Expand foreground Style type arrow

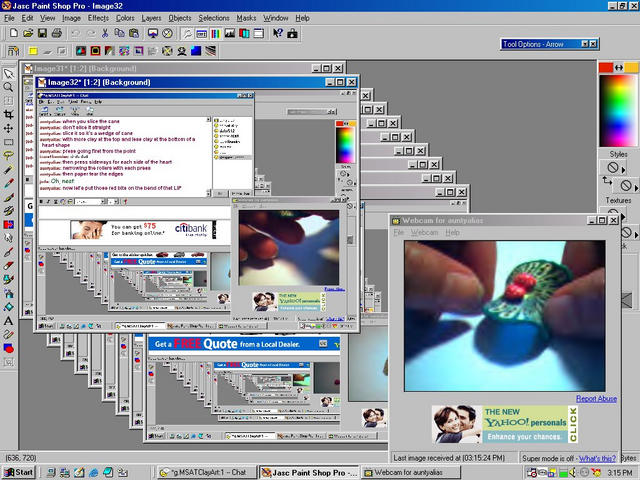click(x=623, y=169)
